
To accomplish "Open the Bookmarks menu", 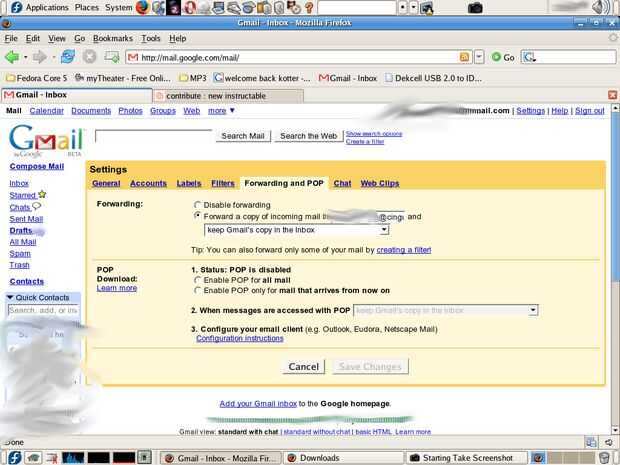I will click(x=113, y=38).
